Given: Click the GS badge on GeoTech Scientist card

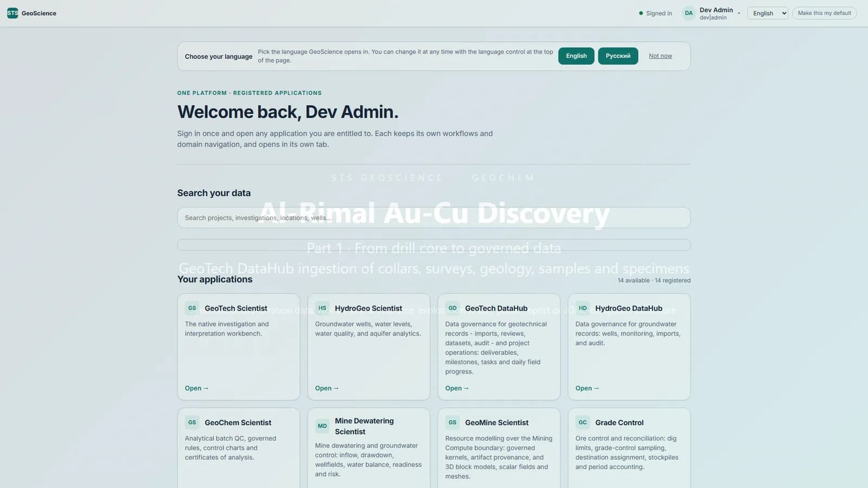Looking at the screenshot, I should coord(192,308).
